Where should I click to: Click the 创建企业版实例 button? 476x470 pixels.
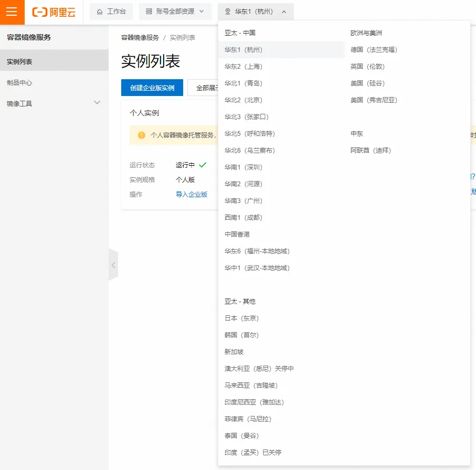[x=152, y=88]
